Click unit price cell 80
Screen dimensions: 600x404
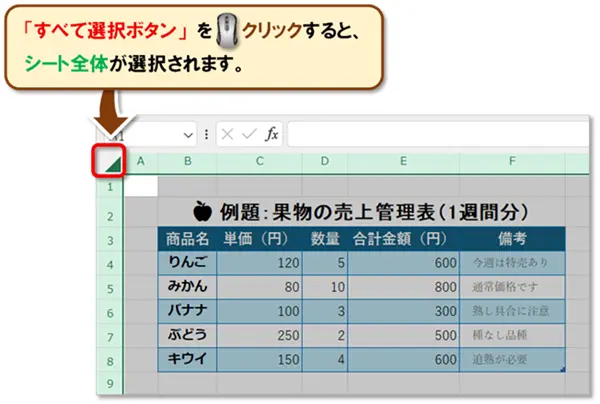pyautogui.click(x=259, y=287)
